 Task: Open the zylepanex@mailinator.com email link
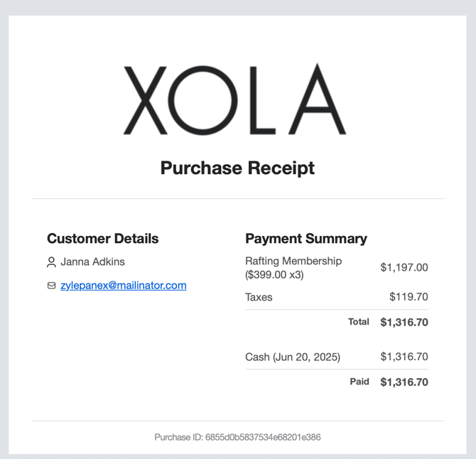click(123, 286)
